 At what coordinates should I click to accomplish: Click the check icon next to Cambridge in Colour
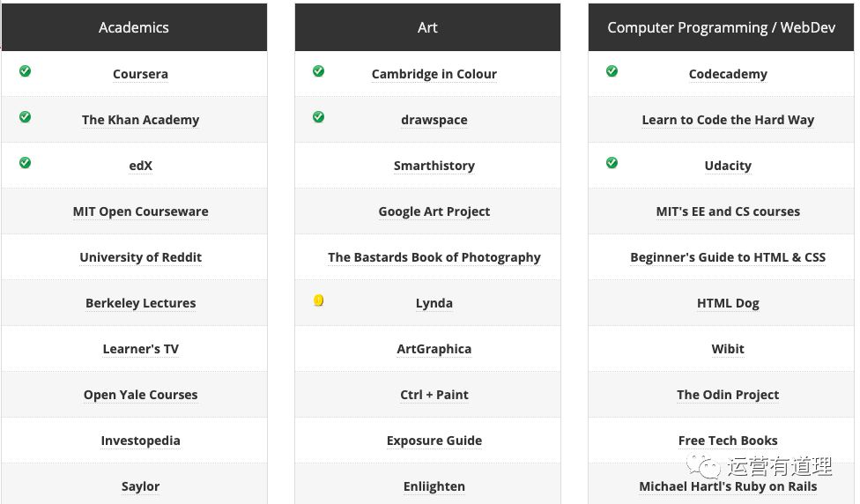pyautogui.click(x=319, y=71)
